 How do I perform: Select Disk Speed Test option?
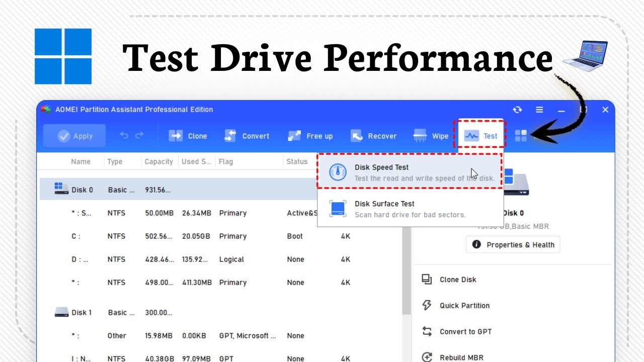pos(410,172)
